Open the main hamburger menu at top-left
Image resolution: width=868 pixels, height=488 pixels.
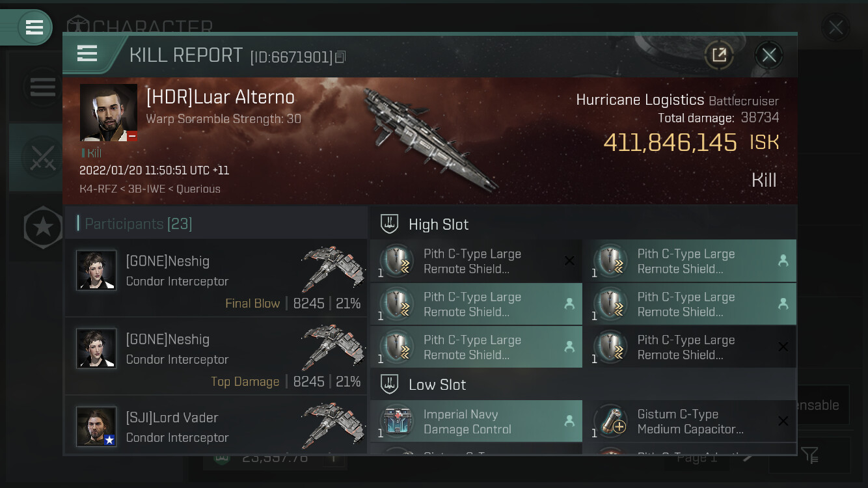pyautogui.click(x=34, y=27)
